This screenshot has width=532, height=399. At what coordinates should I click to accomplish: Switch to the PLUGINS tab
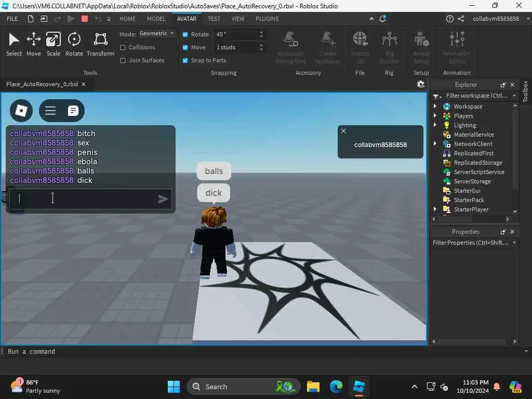[x=267, y=19]
